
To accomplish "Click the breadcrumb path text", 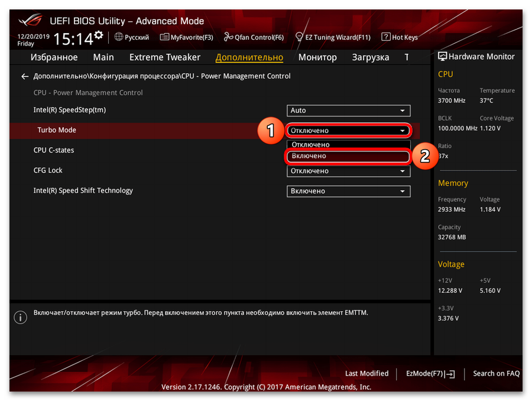I will point(162,76).
